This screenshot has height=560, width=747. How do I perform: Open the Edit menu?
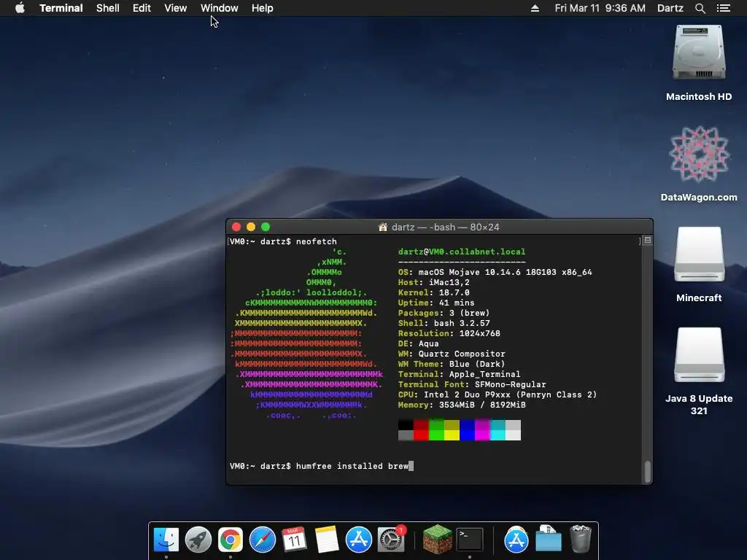coord(142,8)
